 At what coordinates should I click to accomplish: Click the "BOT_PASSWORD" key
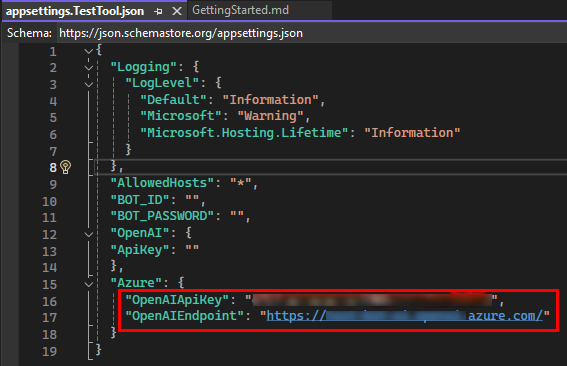(x=162, y=216)
